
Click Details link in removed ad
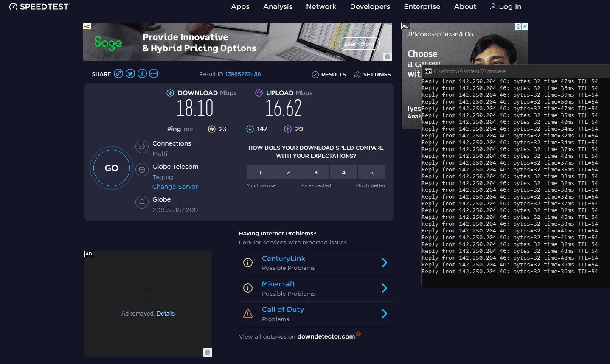(166, 314)
